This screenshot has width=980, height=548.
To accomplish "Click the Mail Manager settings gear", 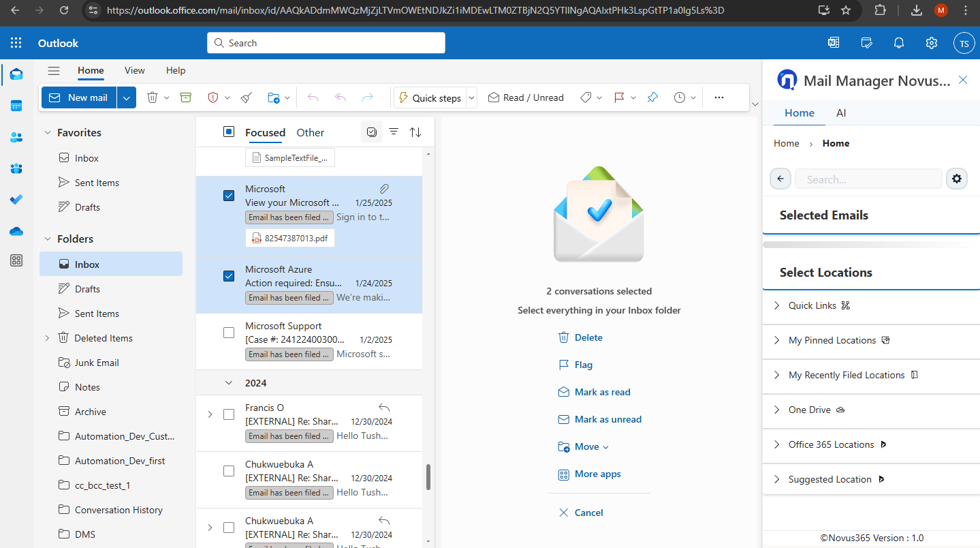I will (957, 179).
